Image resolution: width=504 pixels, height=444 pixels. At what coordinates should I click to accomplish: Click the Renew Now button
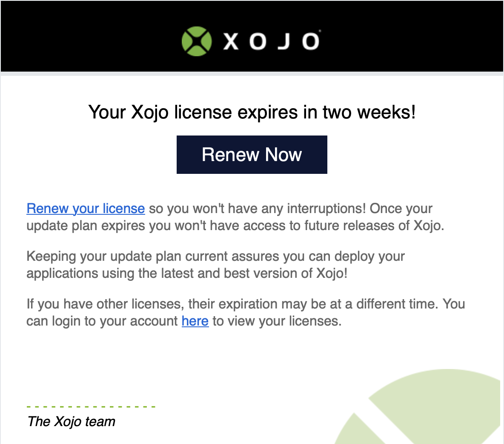(x=252, y=154)
